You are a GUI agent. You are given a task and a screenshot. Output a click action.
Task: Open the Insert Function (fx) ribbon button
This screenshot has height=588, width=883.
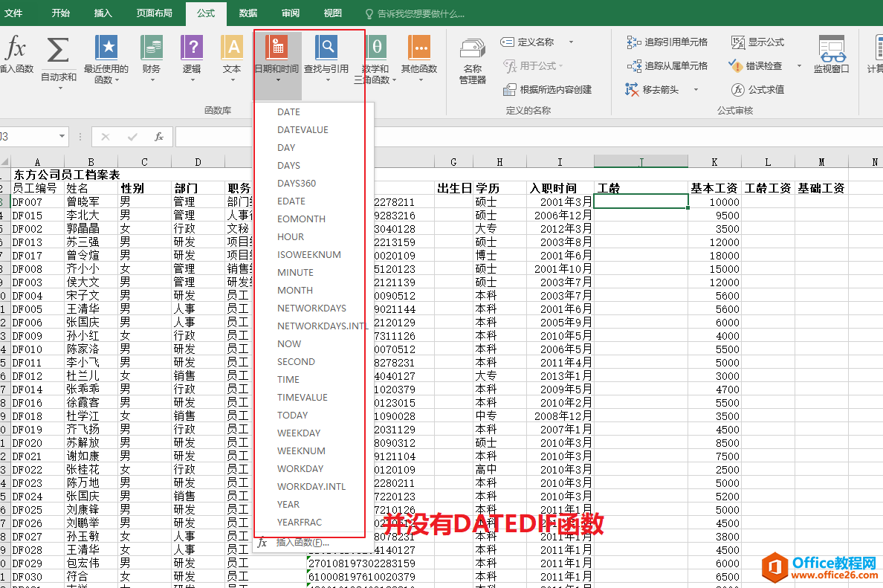[16, 54]
